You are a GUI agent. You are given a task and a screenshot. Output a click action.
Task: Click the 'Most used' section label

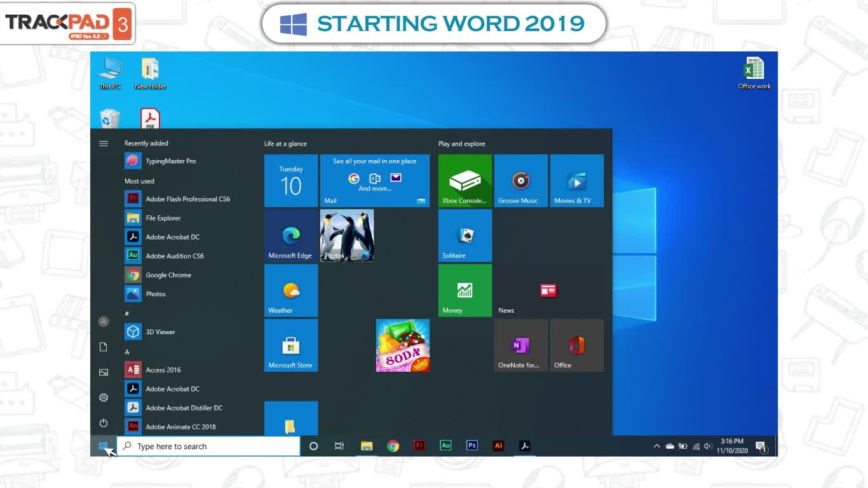pyautogui.click(x=139, y=181)
